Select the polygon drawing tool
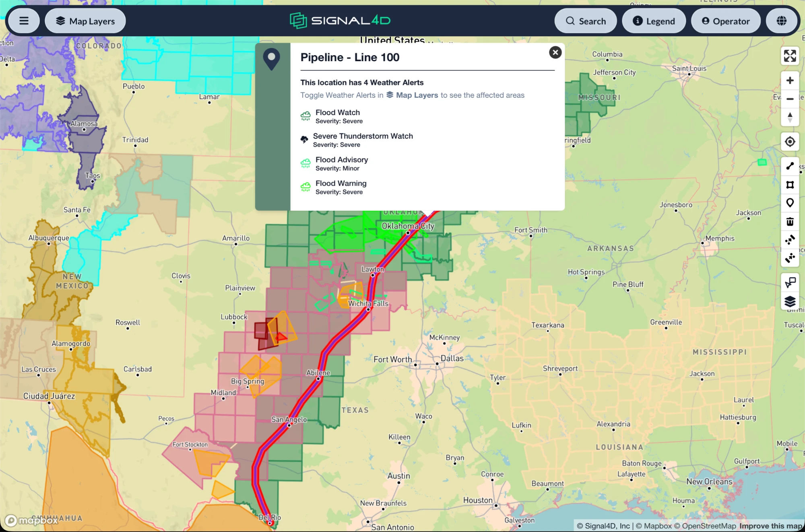Screen dimensions: 805x532 [x=790, y=185]
